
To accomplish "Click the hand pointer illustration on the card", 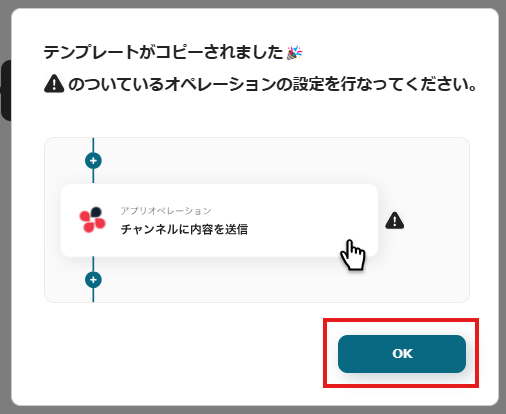I will 353,255.
